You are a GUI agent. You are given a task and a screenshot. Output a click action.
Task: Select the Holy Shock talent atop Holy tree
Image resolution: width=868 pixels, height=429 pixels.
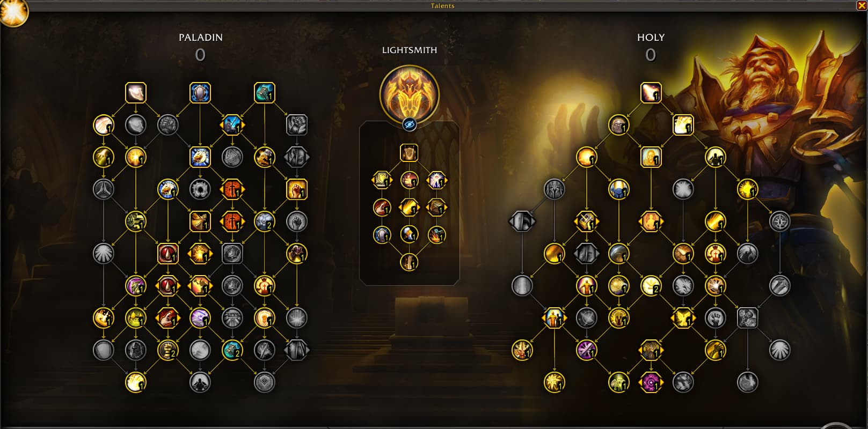click(651, 93)
